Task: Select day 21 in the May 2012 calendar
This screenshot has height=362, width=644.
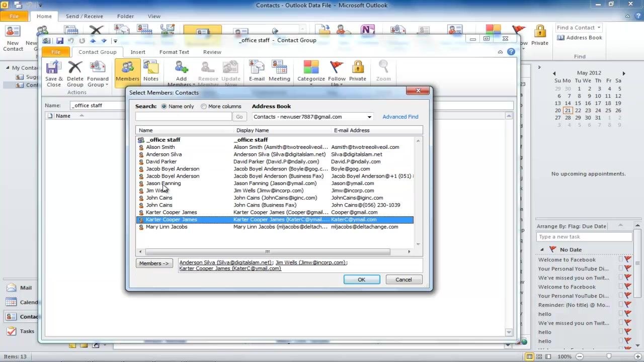Action: (568, 111)
